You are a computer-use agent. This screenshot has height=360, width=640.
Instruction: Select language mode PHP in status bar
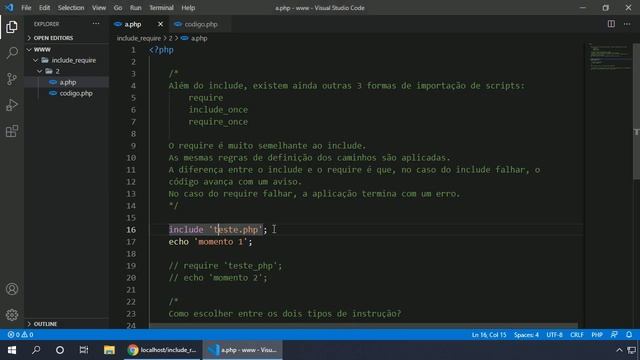[597, 335]
